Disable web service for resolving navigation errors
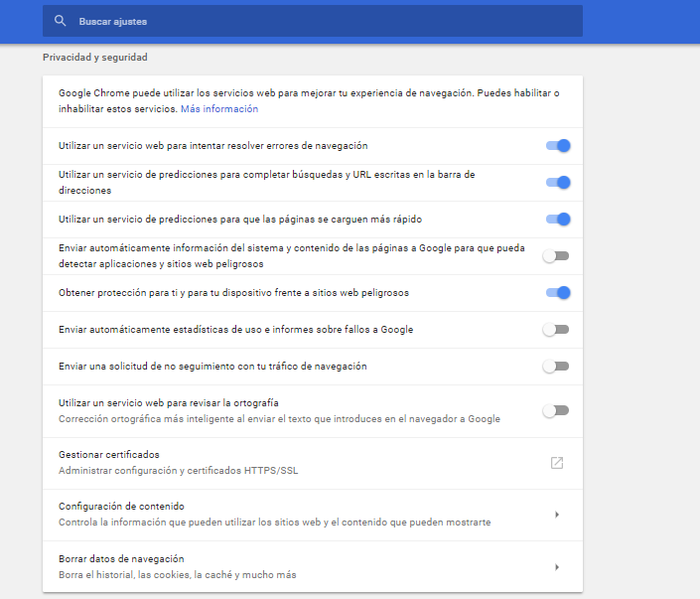Viewport: 700px width, 599px height. [558, 146]
